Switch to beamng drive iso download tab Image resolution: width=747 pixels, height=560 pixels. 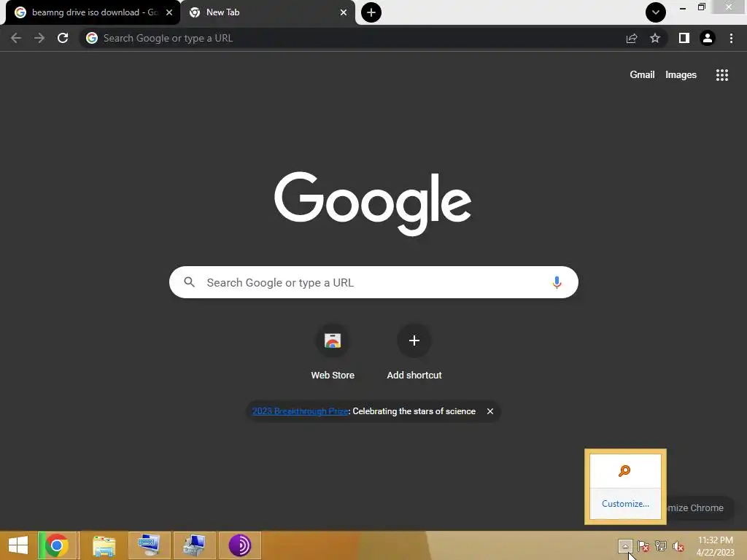click(x=93, y=12)
